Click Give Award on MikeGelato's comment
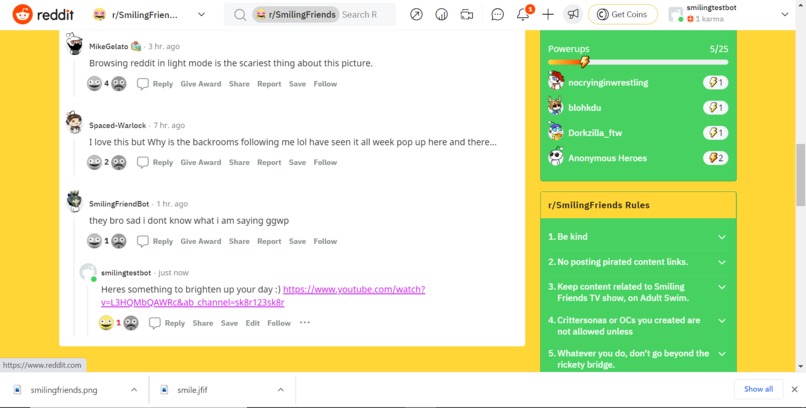Image resolution: width=806 pixels, height=408 pixels. pos(200,84)
